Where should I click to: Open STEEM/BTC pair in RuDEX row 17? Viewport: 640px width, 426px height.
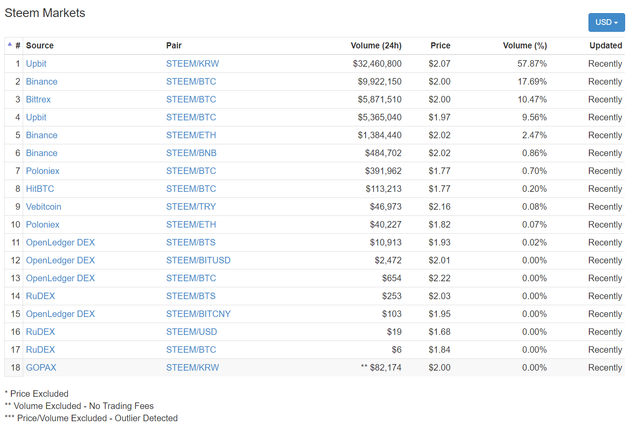(191, 350)
